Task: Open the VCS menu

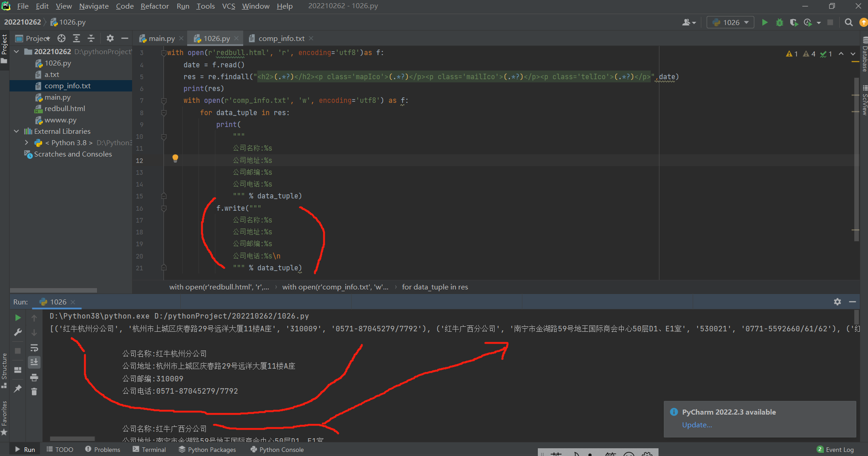Action: click(229, 6)
